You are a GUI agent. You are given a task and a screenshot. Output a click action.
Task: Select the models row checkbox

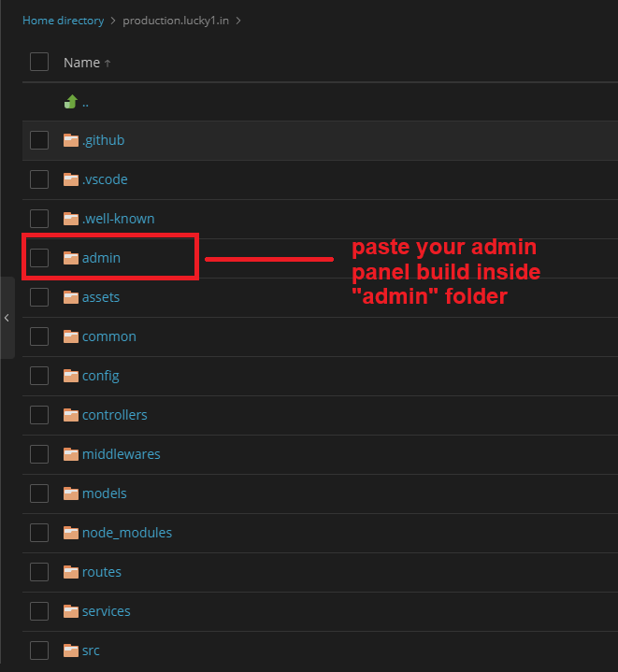(39, 493)
